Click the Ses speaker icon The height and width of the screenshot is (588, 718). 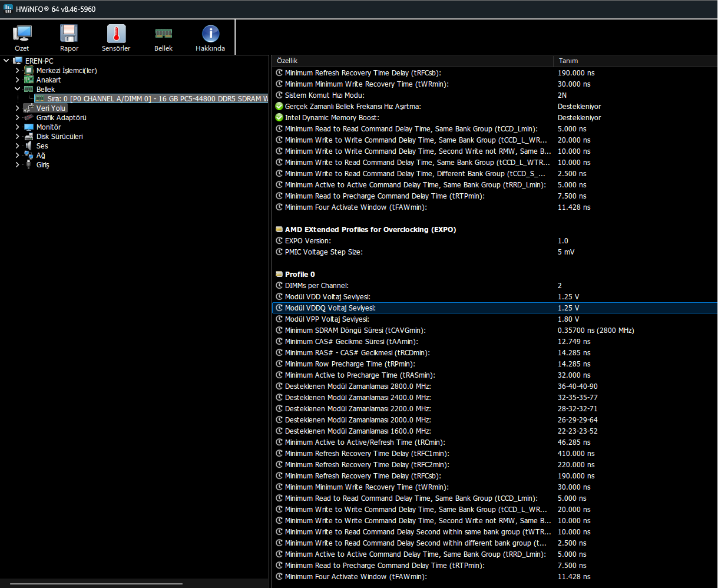tap(28, 146)
